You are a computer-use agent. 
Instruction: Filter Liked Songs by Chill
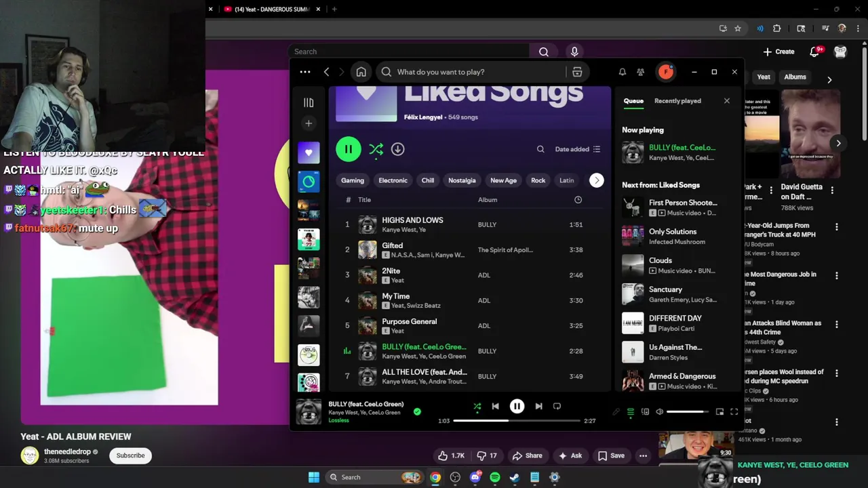(428, 180)
